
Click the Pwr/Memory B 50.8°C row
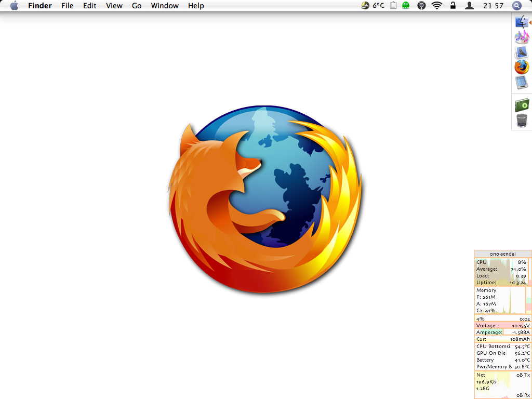[x=503, y=367]
